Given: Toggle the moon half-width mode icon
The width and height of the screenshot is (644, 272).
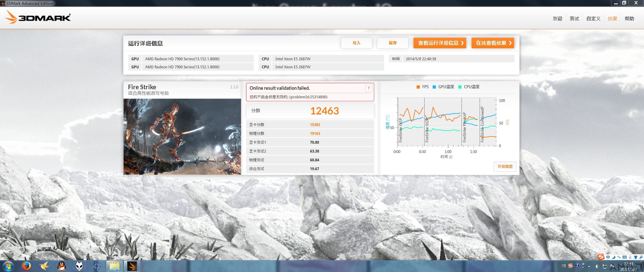Looking at the screenshot, I should click(614, 257).
